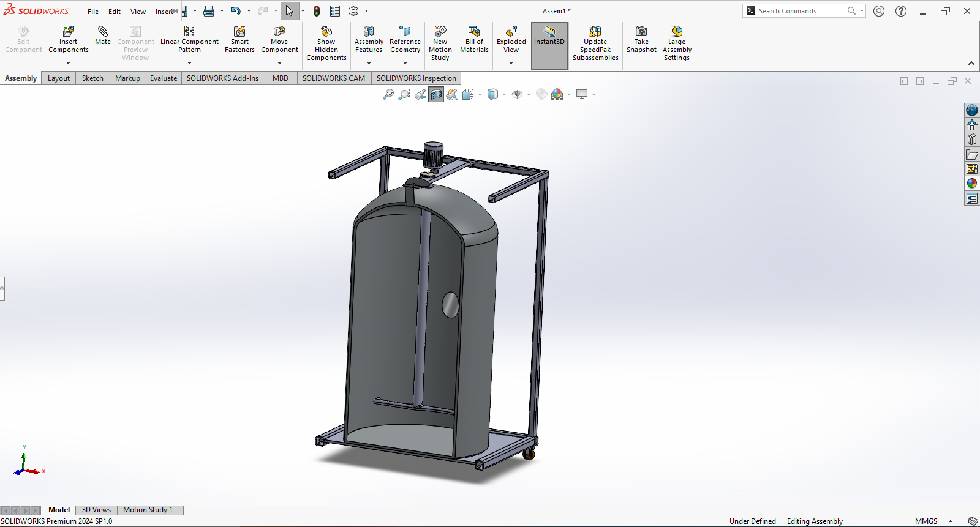Click the motor on top of tank model
The height and width of the screenshot is (527, 980).
pyautogui.click(x=433, y=155)
